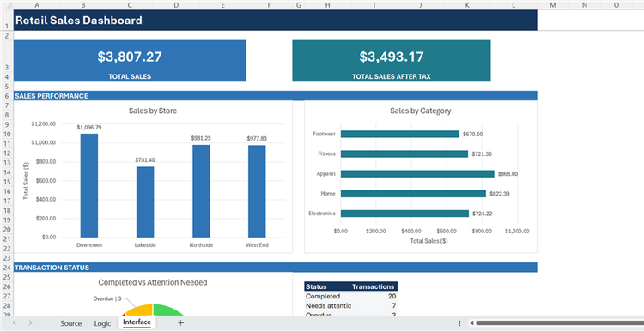Click the $3,493.17 after-tax value
Screen dimensions: 644x331
pyautogui.click(x=392, y=57)
